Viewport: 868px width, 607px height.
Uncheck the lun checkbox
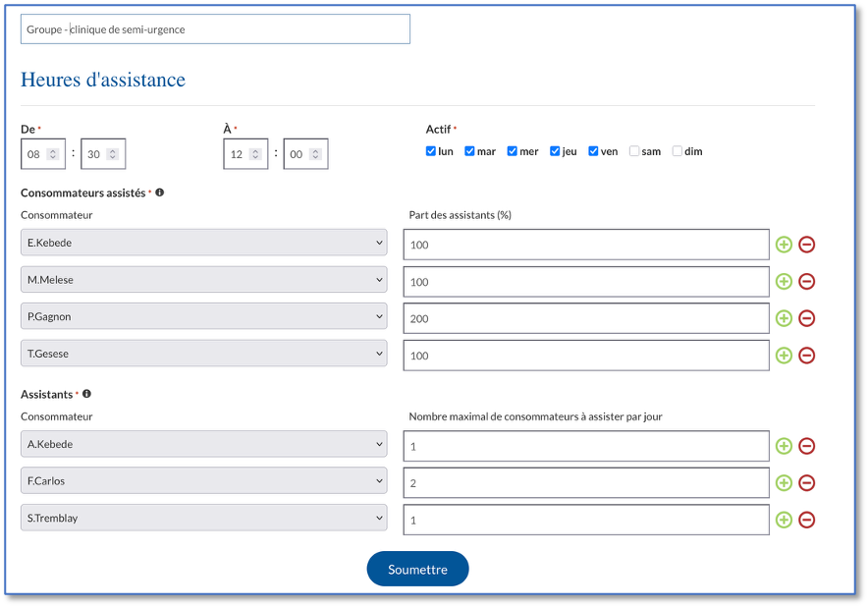(430, 150)
